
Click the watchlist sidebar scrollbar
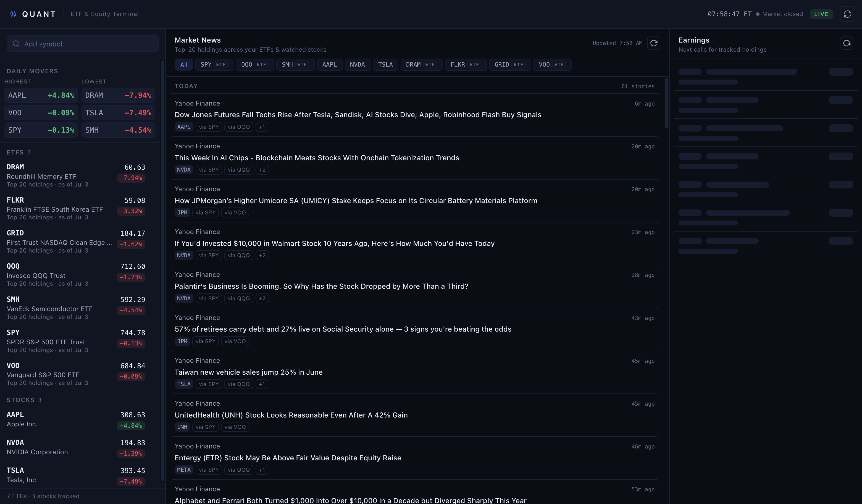pos(162,270)
